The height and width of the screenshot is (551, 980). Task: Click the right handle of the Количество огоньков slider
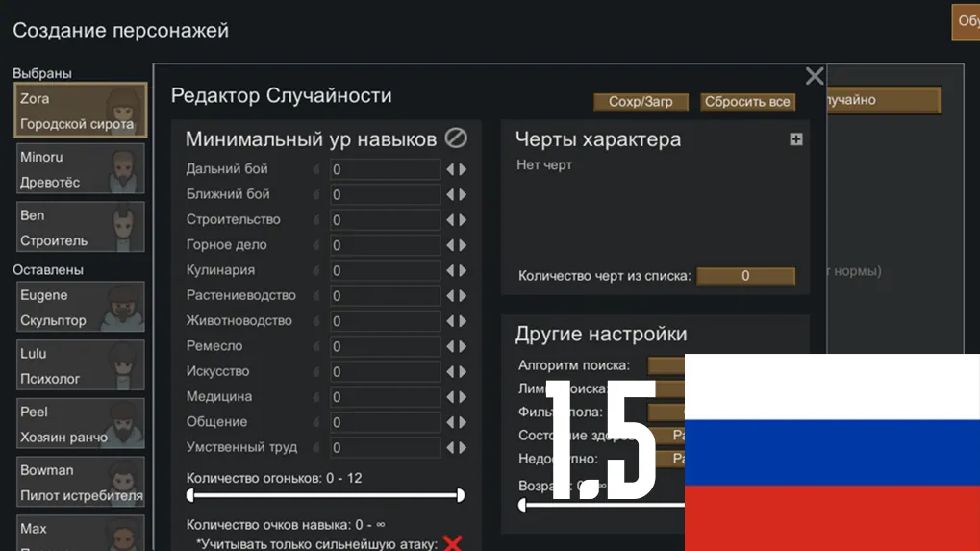coord(461,496)
